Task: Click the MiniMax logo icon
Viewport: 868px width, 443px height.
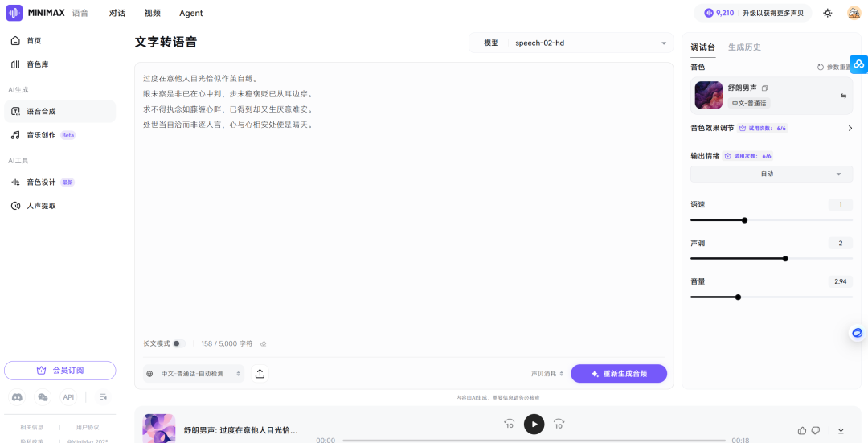Action: click(x=14, y=13)
